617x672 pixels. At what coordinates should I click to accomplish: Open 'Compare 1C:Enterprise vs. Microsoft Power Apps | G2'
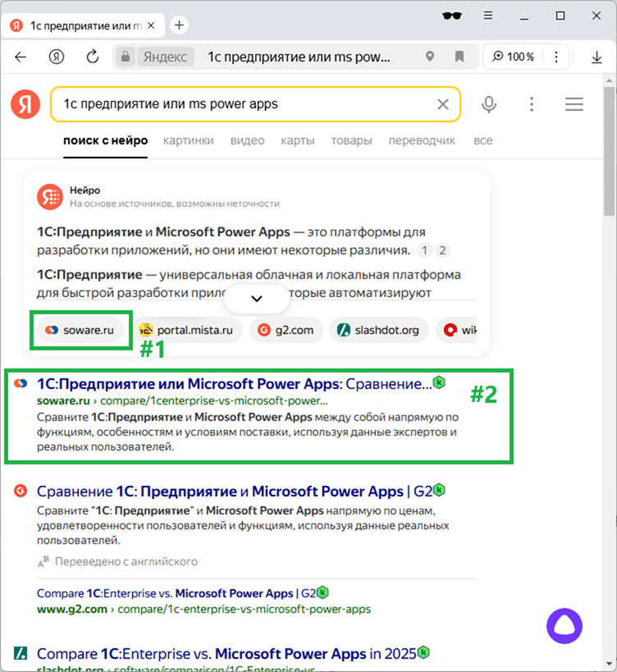[176, 593]
